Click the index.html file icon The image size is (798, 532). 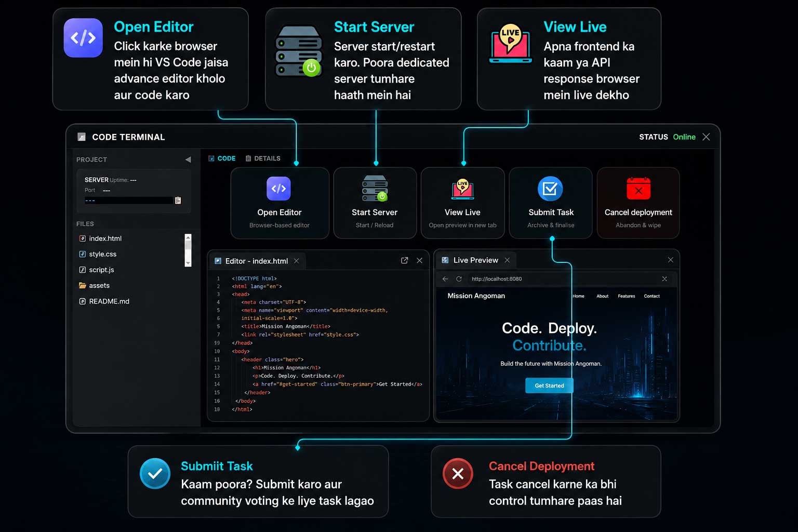click(x=82, y=238)
